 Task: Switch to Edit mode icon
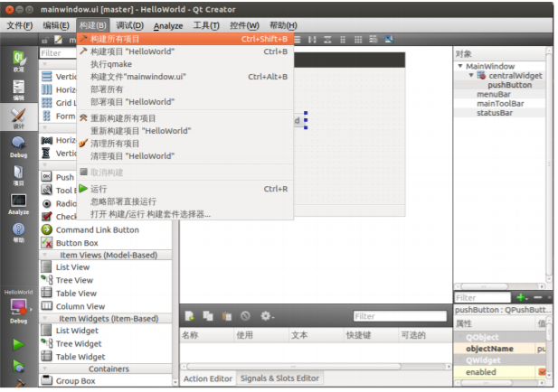(18, 89)
